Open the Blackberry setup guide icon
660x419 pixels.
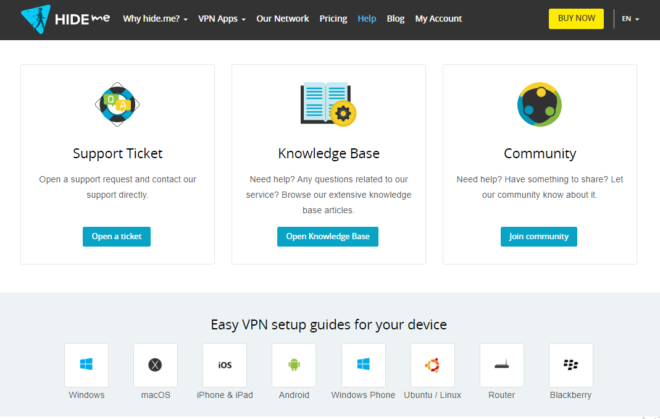coord(571,365)
